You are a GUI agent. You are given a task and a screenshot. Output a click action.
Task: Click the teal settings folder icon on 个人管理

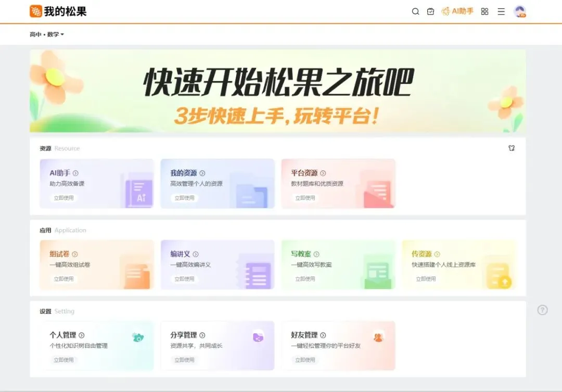click(x=138, y=337)
